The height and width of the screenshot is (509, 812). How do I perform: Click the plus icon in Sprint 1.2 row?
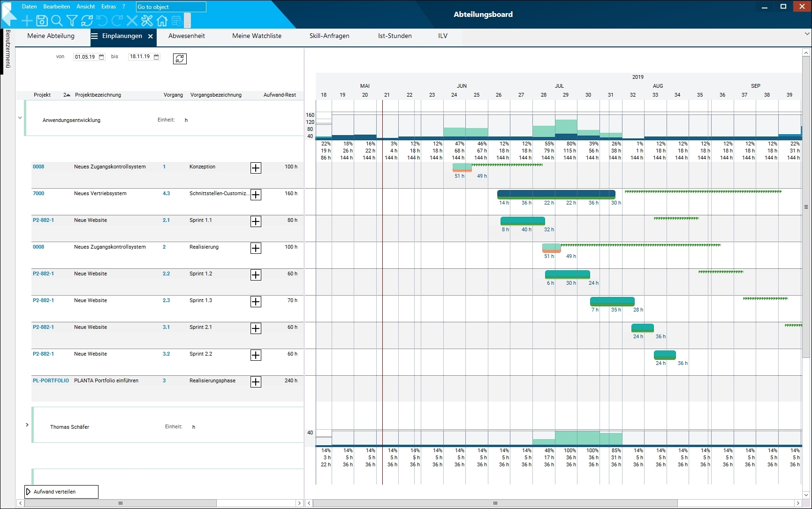click(x=256, y=275)
